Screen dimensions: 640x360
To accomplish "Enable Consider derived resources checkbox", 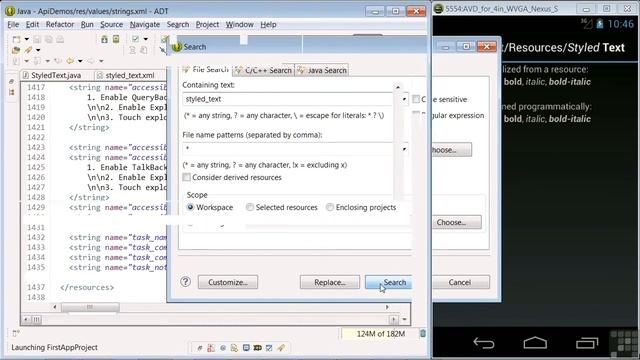I will 187,177.
